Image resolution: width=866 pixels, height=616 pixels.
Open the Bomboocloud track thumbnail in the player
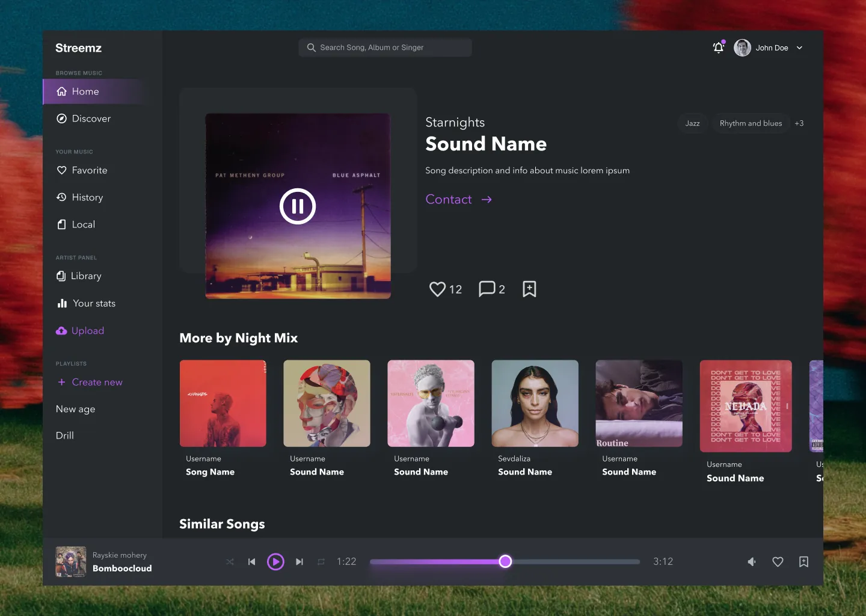pos(71,562)
